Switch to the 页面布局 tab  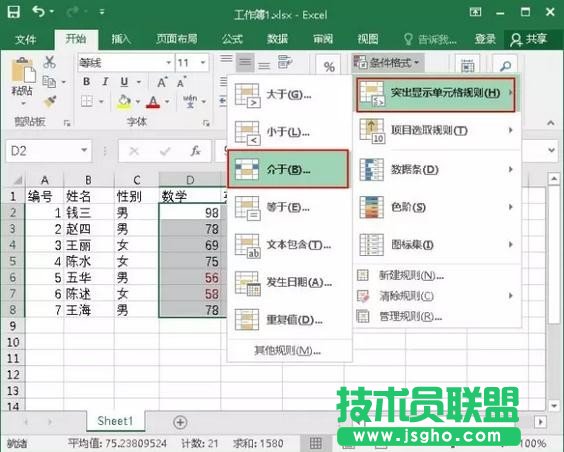[177, 39]
